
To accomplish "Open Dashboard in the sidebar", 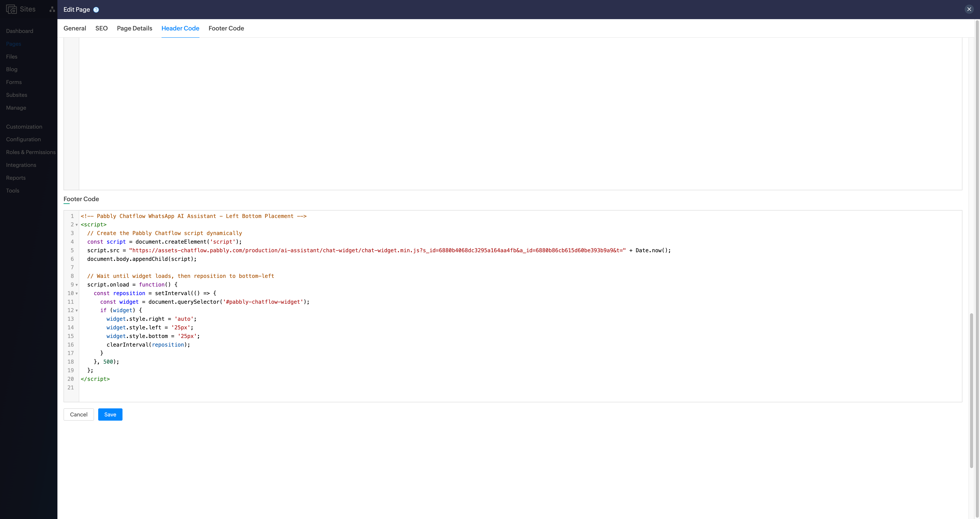I will [x=19, y=31].
